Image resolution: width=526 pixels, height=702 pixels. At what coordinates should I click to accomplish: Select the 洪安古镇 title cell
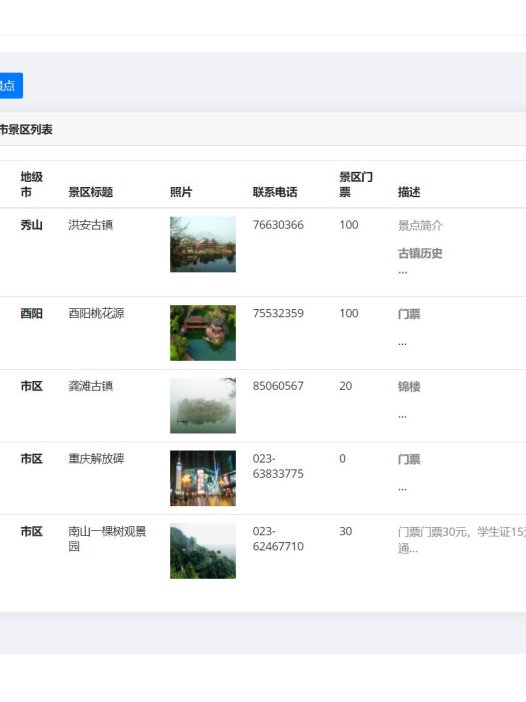click(90, 225)
